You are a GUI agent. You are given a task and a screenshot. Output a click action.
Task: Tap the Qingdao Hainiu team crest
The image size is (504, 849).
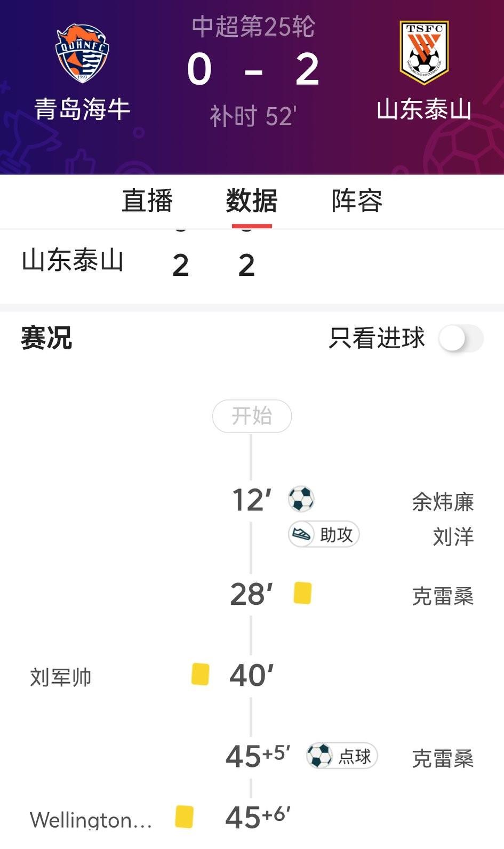pyautogui.click(x=82, y=53)
